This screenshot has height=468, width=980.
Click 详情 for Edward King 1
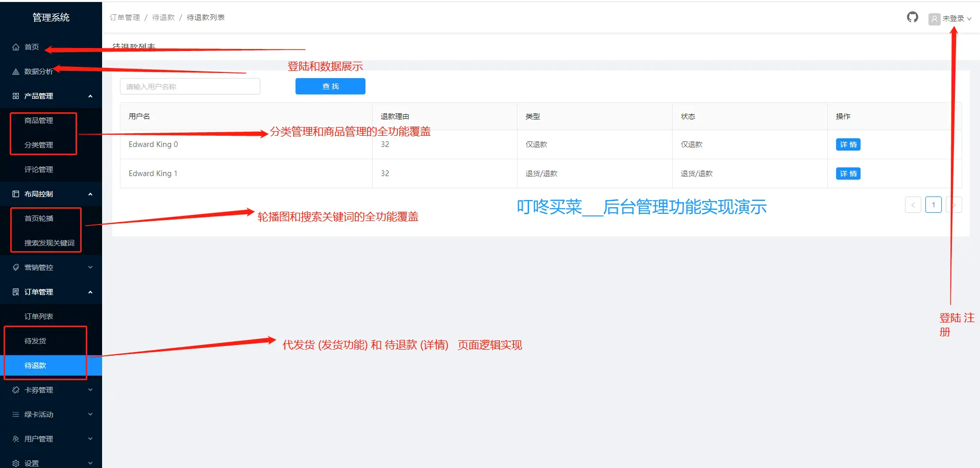click(x=848, y=174)
